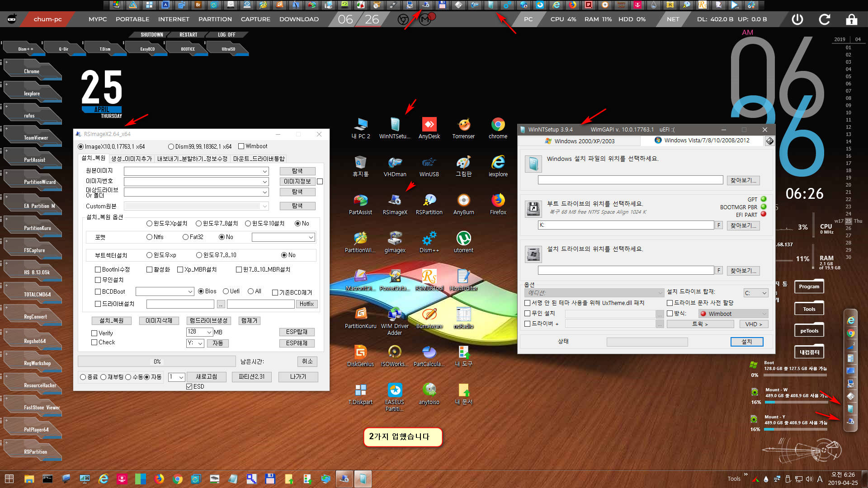
Task: Launch DiskGenius desktop icon
Action: pyautogui.click(x=360, y=356)
